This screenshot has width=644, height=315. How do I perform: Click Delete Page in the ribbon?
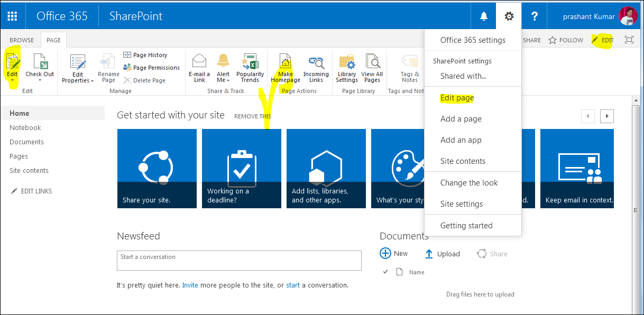pyautogui.click(x=145, y=80)
